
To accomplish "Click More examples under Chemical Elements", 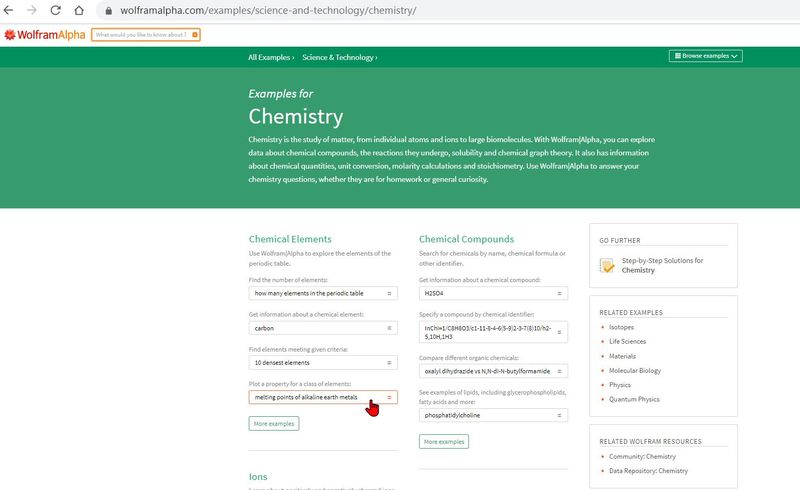I will coord(273,424).
